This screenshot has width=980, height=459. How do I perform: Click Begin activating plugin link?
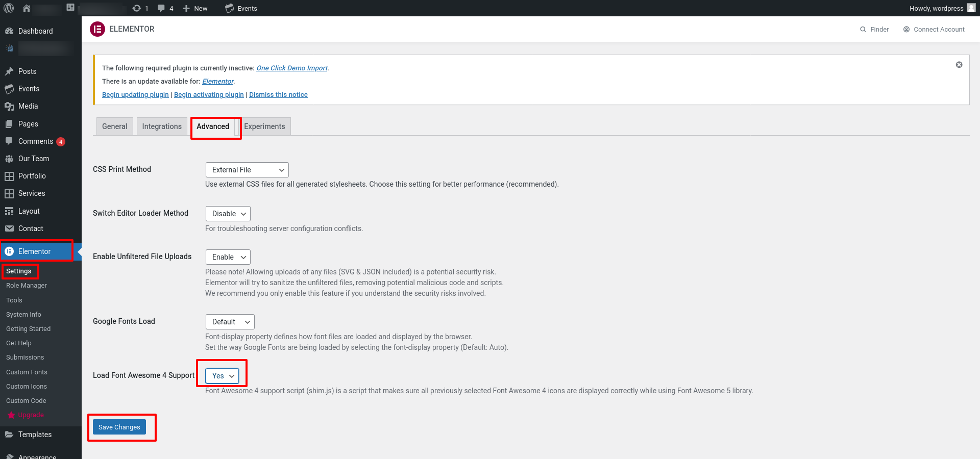point(209,94)
